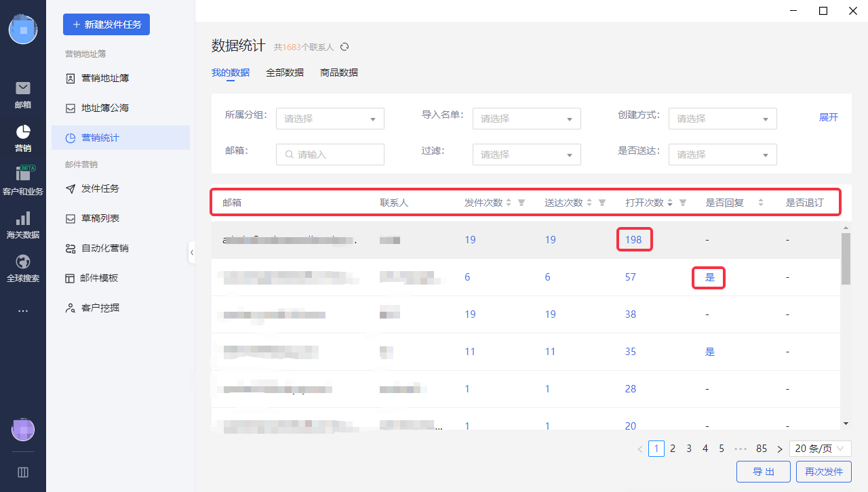Toggle sorting on the 送达次数 column
This screenshot has width=868, height=492.
point(589,203)
